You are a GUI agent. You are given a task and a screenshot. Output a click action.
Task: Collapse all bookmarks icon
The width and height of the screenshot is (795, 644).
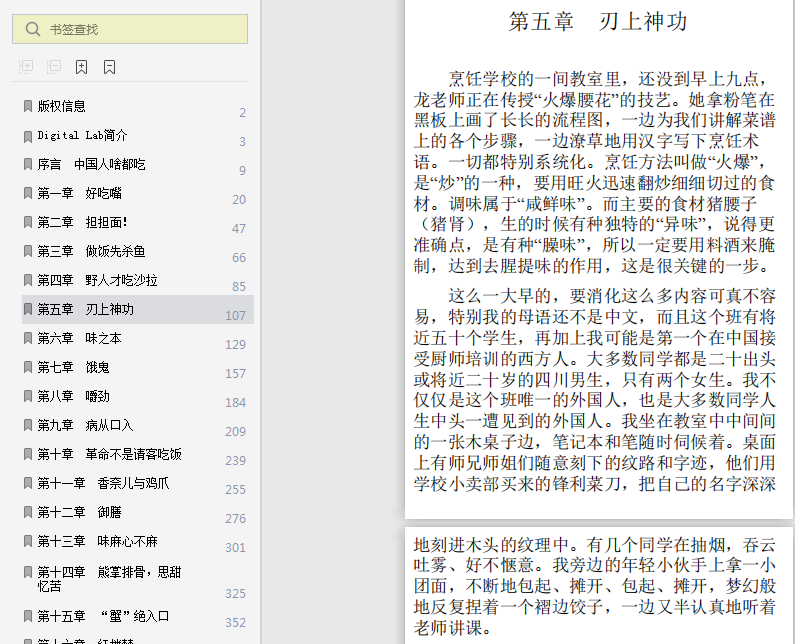pos(54,66)
